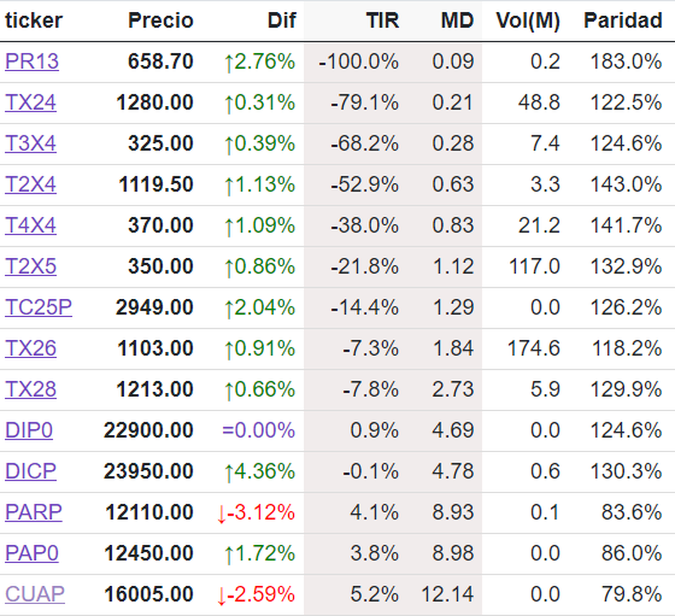Sort by the TIR column header

[x=382, y=21]
